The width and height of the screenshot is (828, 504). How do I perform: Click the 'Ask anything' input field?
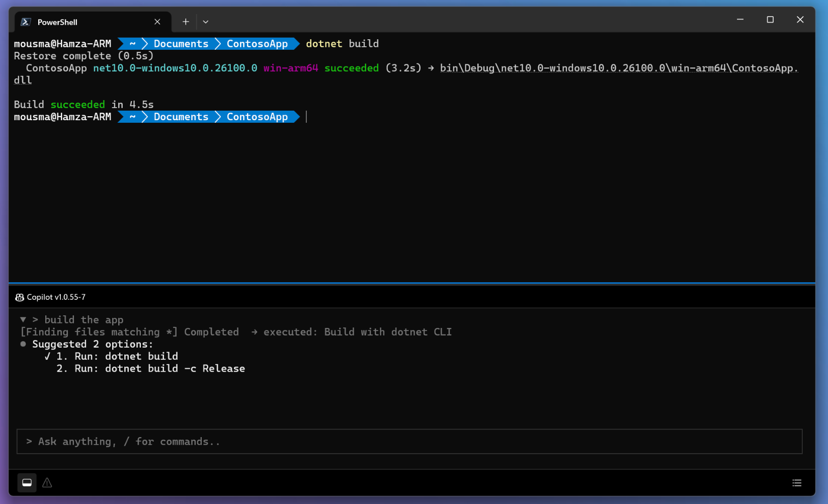[409, 442]
